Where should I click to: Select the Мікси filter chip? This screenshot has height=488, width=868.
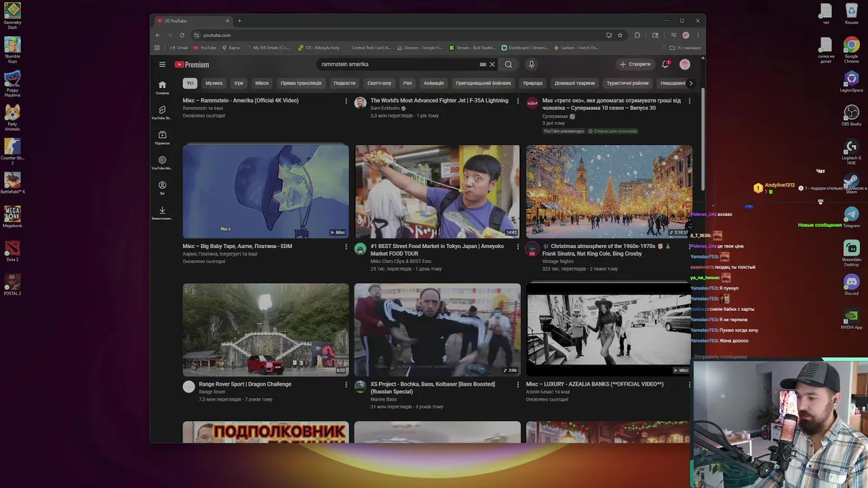pos(262,83)
